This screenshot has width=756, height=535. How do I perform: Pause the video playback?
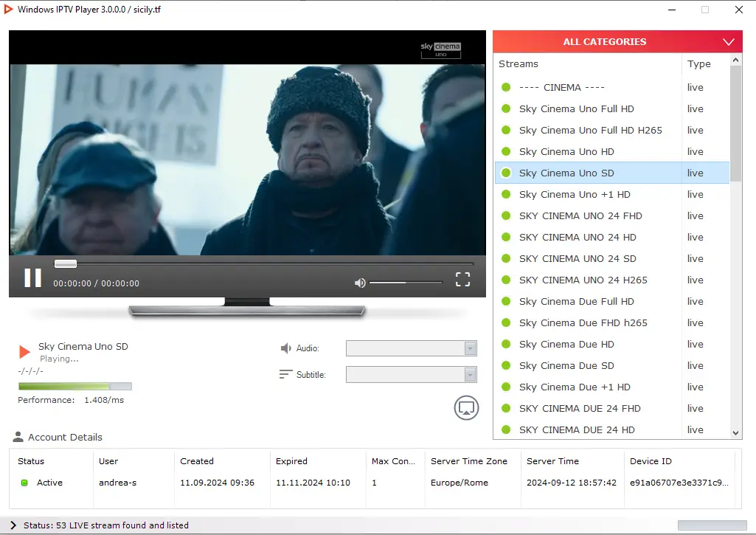[x=32, y=278]
